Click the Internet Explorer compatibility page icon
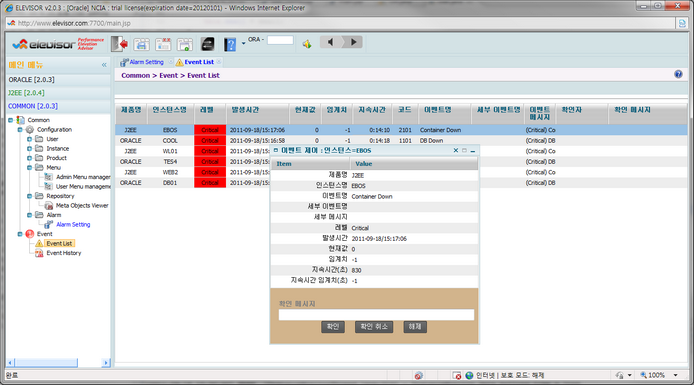694x385 pixels. pyautogui.click(x=682, y=23)
